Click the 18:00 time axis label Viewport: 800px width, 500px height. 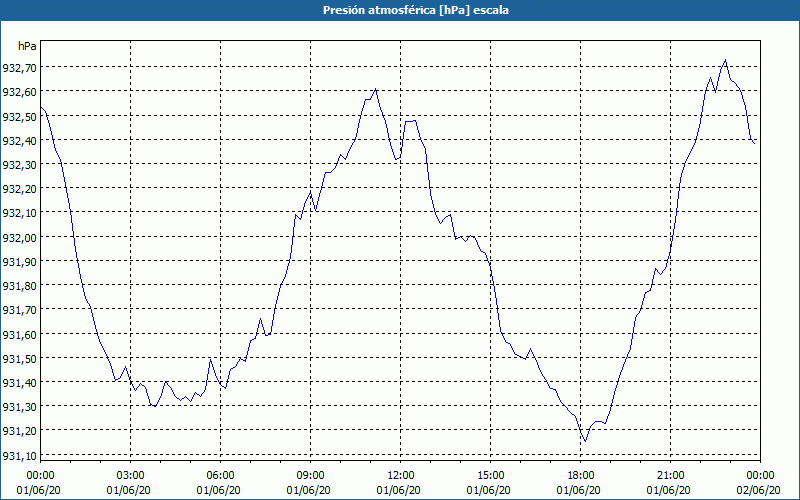pos(580,475)
